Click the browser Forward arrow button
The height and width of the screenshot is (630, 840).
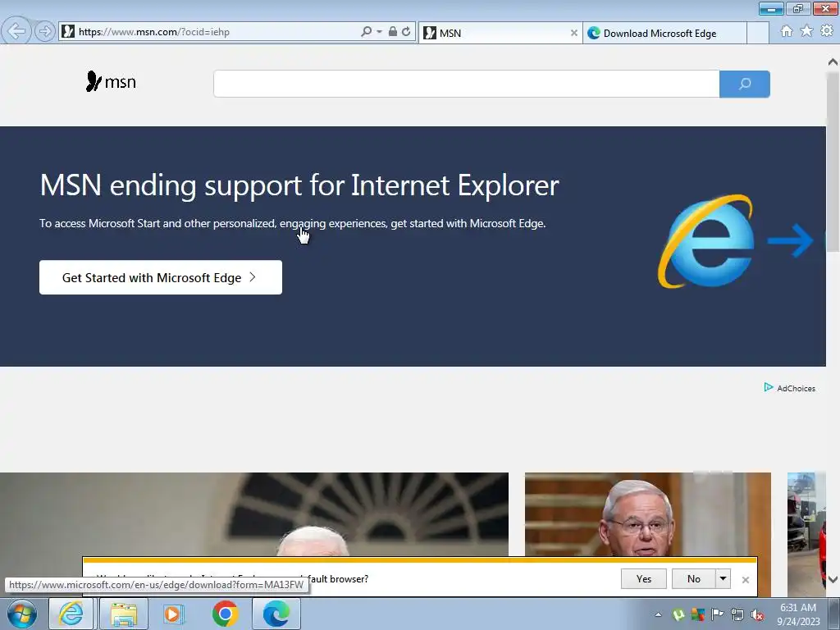(45, 32)
